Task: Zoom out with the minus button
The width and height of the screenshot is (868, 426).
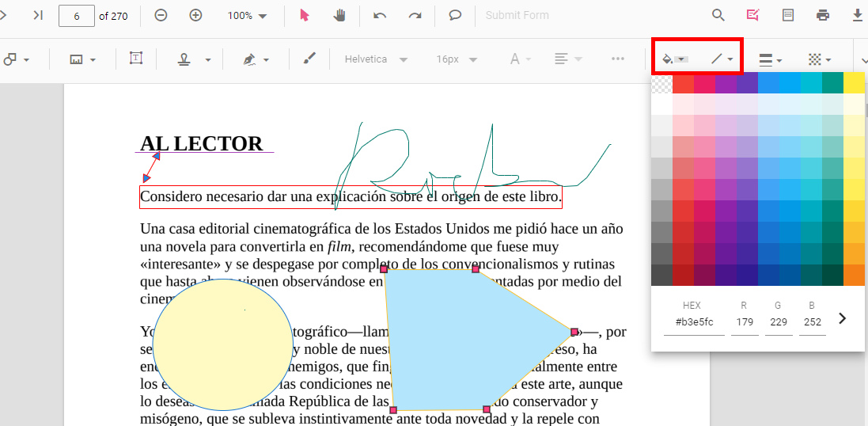Action: pyautogui.click(x=161, y=15)
